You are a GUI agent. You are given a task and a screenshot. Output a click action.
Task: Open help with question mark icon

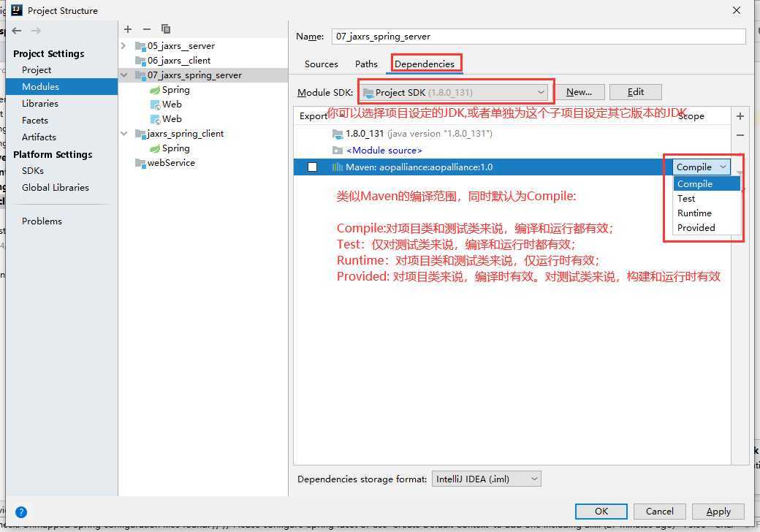point(21,512)
